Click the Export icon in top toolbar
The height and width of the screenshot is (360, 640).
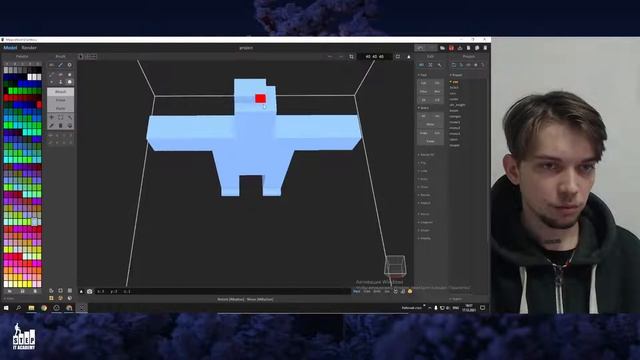[x=460, y=48]
